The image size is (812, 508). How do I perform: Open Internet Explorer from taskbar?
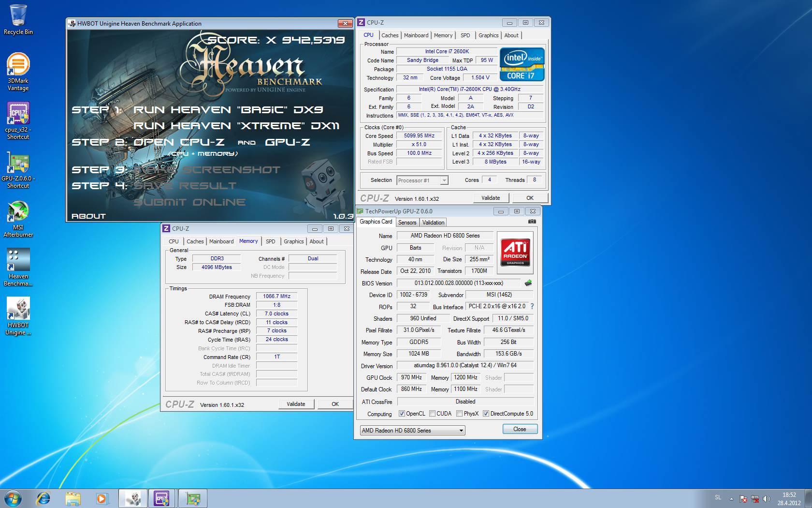coord(43,498)
